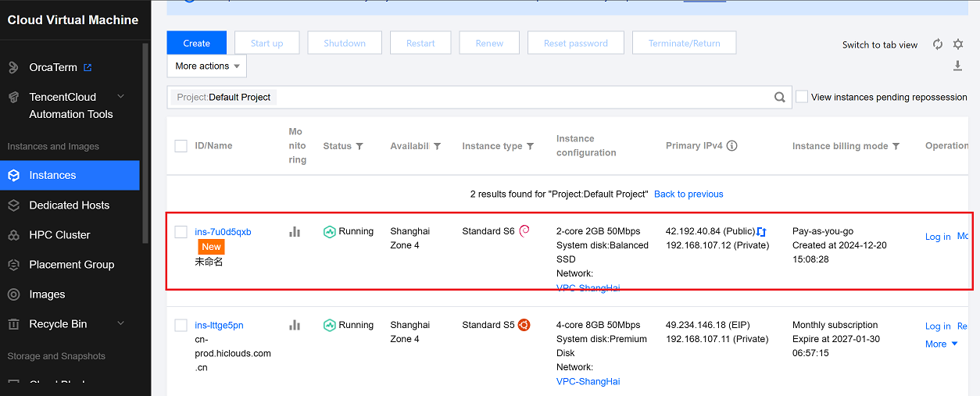Open OrcaTerm external link icon
This screenshot has width=980, height=396.
tap(88, 68)
